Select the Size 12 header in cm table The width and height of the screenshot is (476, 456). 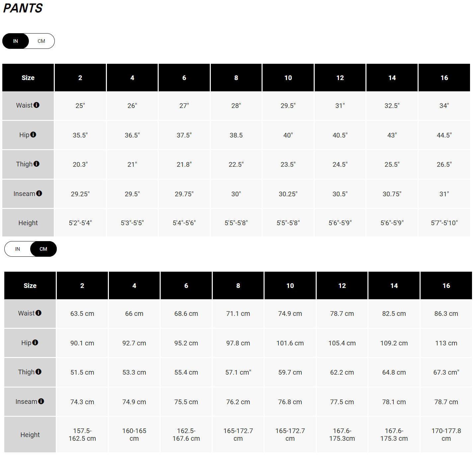tap(342, 285)
